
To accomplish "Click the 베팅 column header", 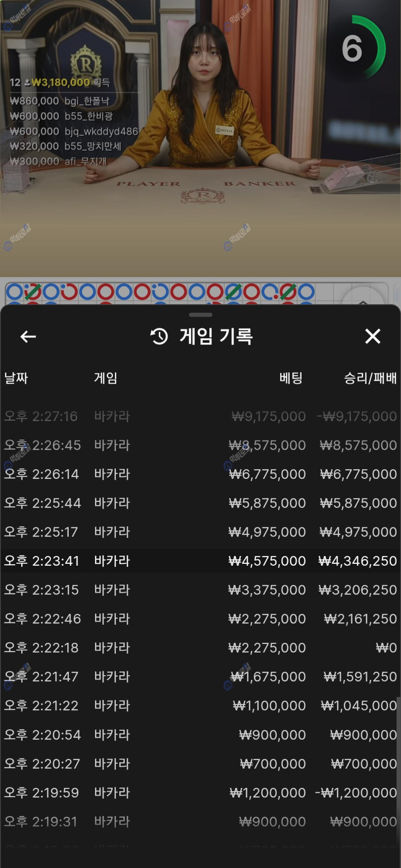I will tap(291, 378).
